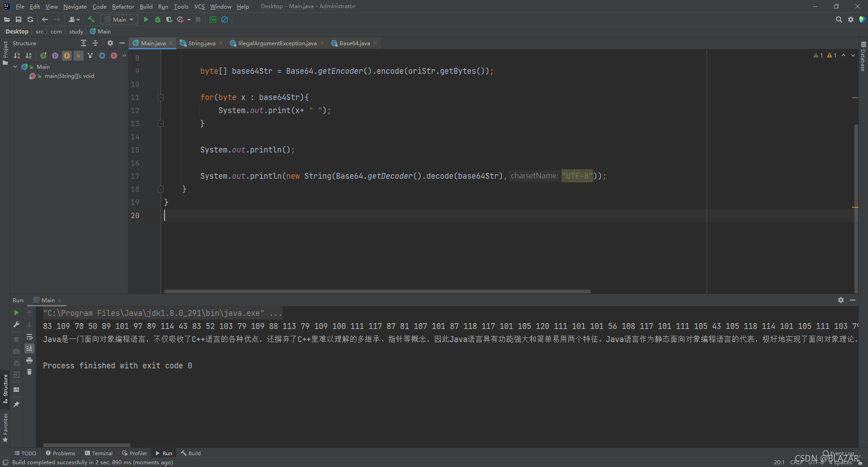Open the Refactor menu
This screenshot has width=868, height=467.
[123, 6]
